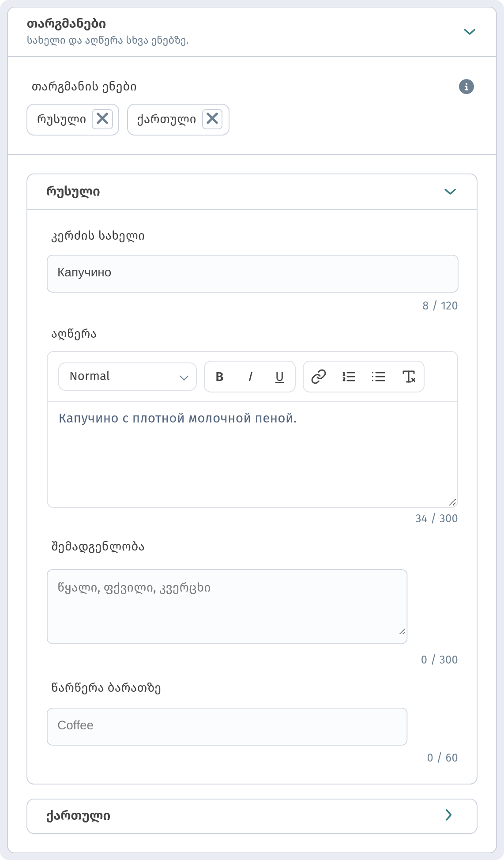Click the თარგმანები section title
The width and height of the screenshot is (504, 860).
[x=66, y=24]
